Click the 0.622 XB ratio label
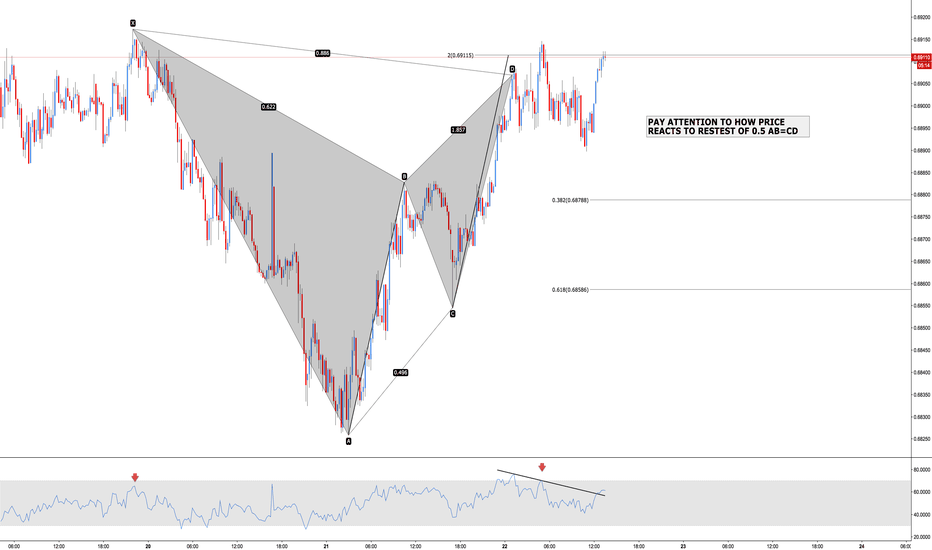The width and height of the screenshot is (932, 550). click(x=268, y=107)
